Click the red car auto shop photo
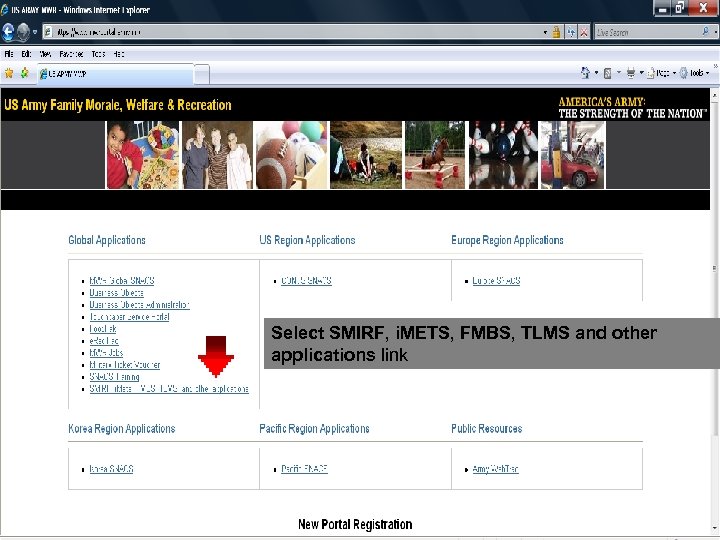Image resolution: width=720 pixels, height=540 pixels. (x=573, y=155)
